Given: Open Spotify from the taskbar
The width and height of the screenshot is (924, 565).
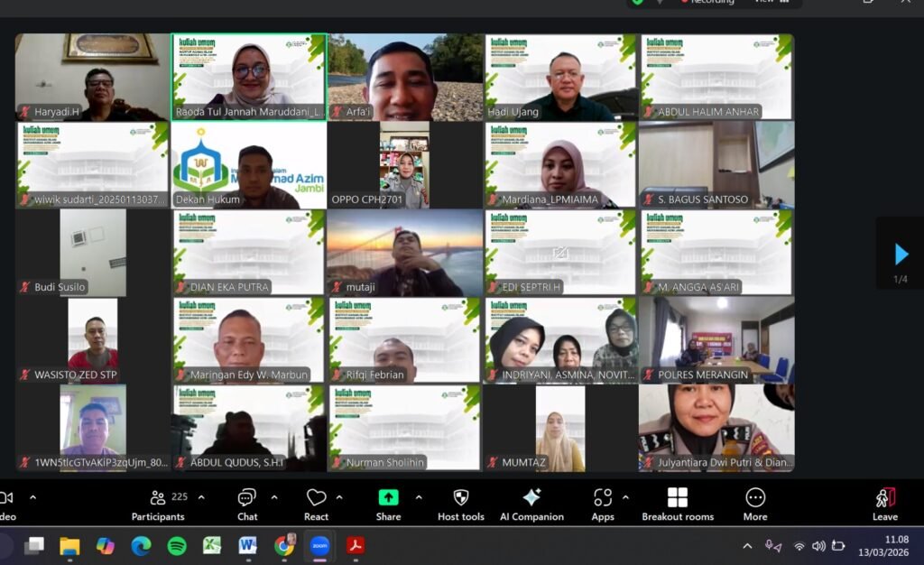Looking at the screenshot, I should click(177, 546).
